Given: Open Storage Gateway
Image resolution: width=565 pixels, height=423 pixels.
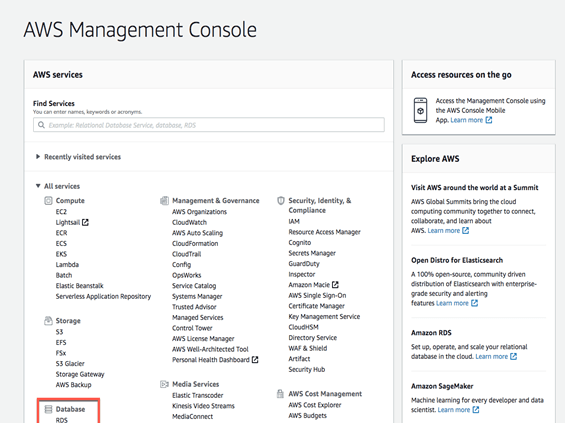Looking at the screenshot, I should pos(80,374).
